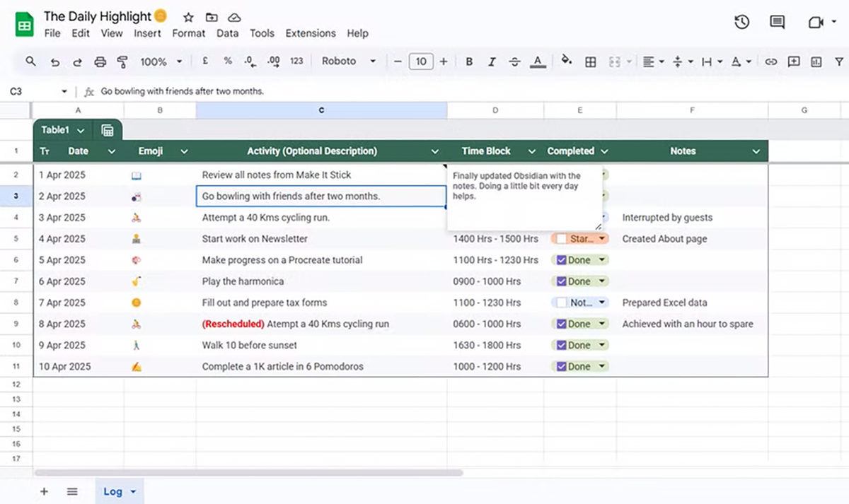Click the font size input field
This screenshot has height=504, width=849.
[420, 61]
